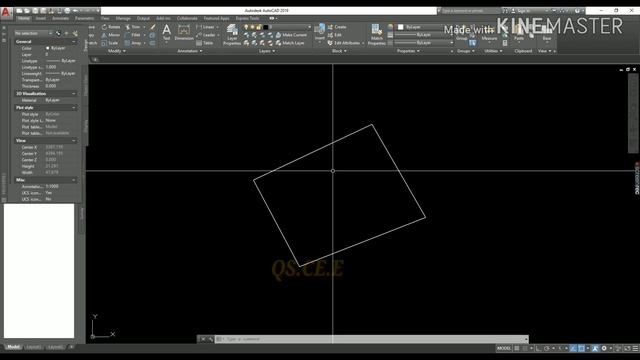Click the Edit block tool
The image size is (640, 360).
click(335, 35)
